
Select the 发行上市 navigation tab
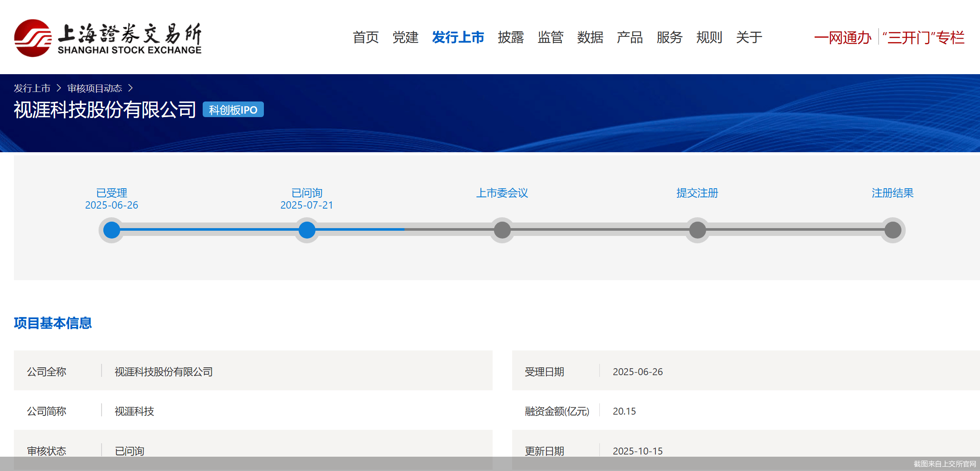458,37
